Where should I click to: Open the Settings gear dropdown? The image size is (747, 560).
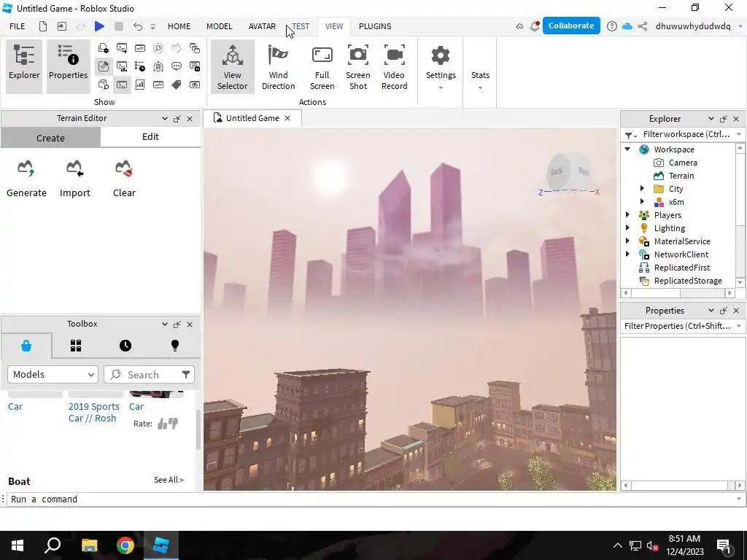441,66
